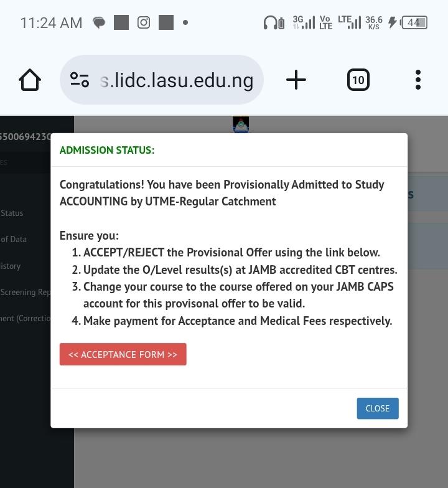Viewport: 448px width, 488px height.
Task: Tap the Chrome home icon
Action: tap(30, 80)
